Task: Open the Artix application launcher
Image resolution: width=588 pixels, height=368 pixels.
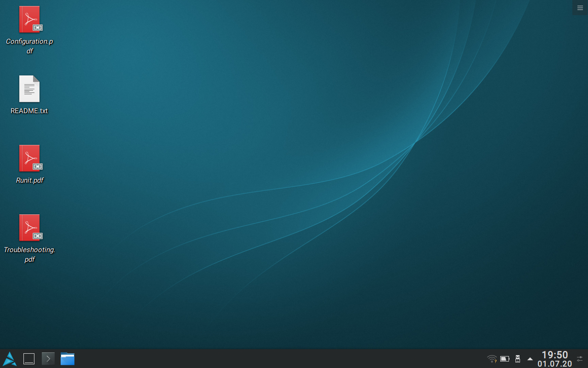Action: coord(10,359)
